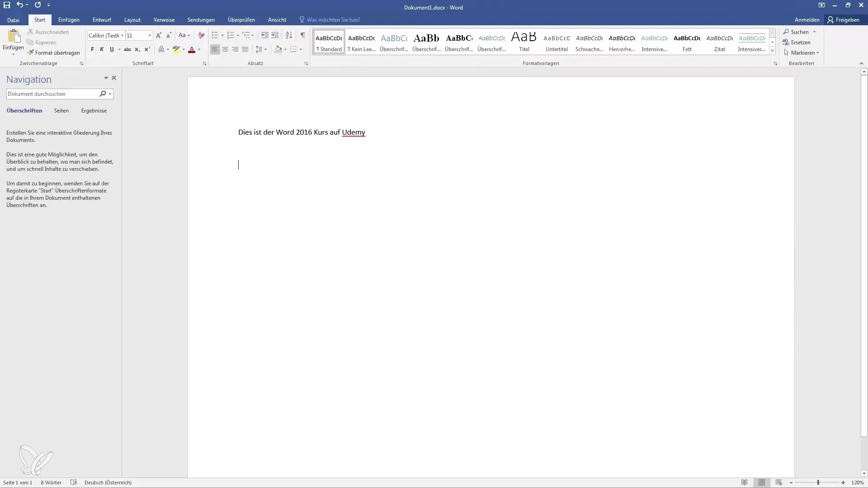868x488 pixels.
Task: Click the Udemy hyperlink in document
Action: pyautogui.click(x=354, y=132)
